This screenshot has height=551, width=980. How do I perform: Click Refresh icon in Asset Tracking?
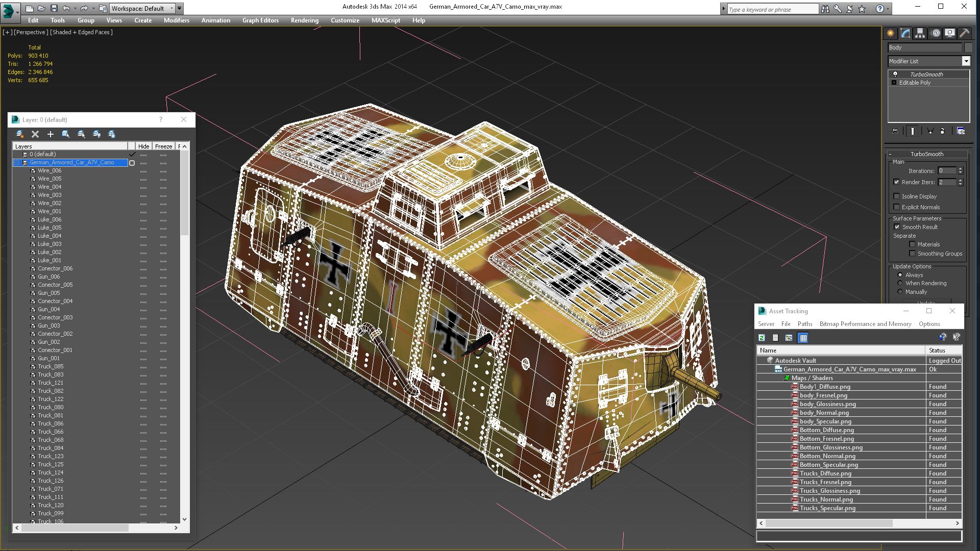(762, 338)
